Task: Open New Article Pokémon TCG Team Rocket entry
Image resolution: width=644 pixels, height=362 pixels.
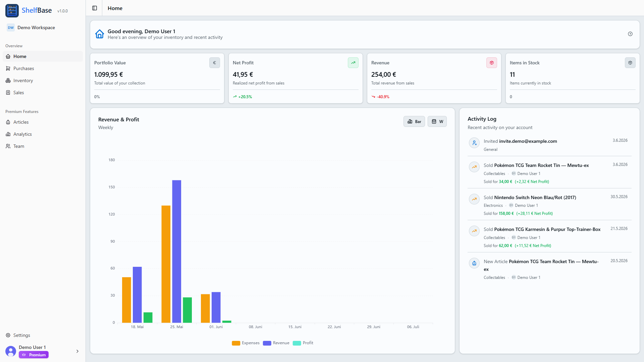Action: click(x=549, y=269)
